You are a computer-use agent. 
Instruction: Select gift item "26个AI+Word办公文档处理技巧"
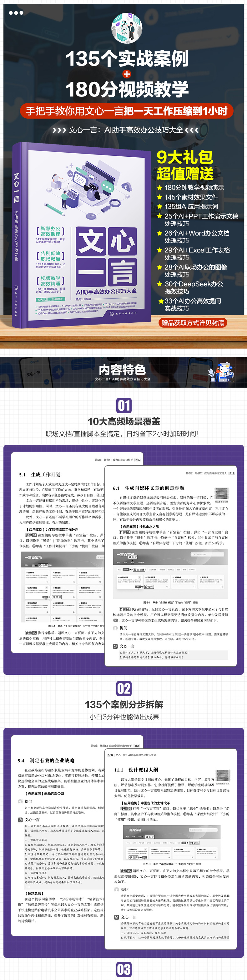(197, 237)
